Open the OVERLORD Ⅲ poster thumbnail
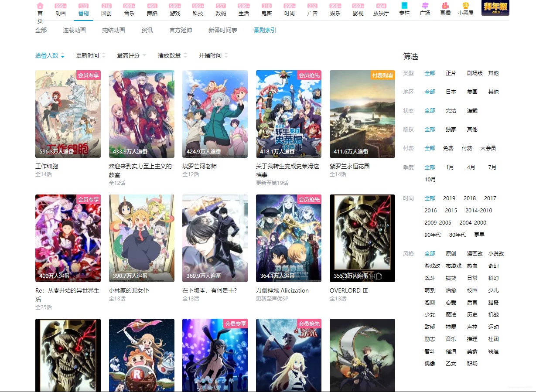The image size is (536, 392). 362,239
